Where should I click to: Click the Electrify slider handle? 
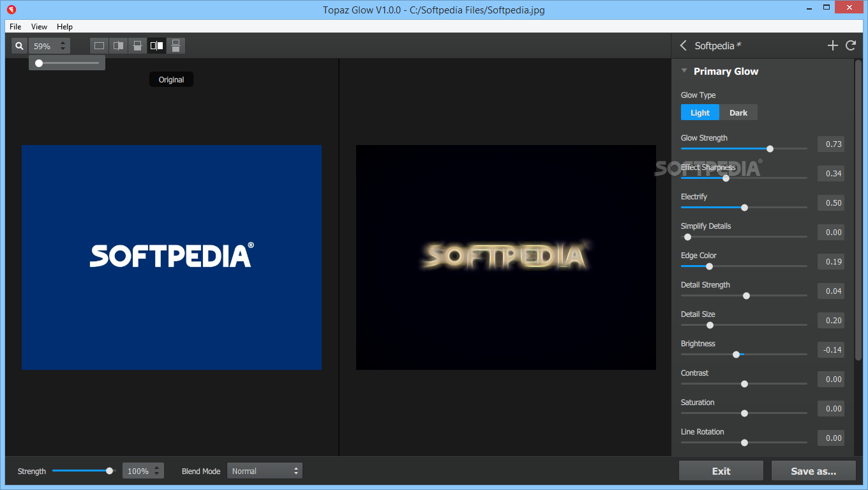(x=744, y=208)
